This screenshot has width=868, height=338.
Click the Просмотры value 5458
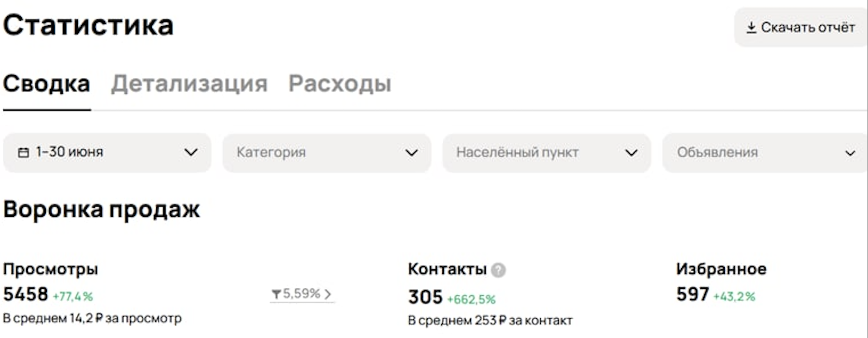[x=26, y=294]
